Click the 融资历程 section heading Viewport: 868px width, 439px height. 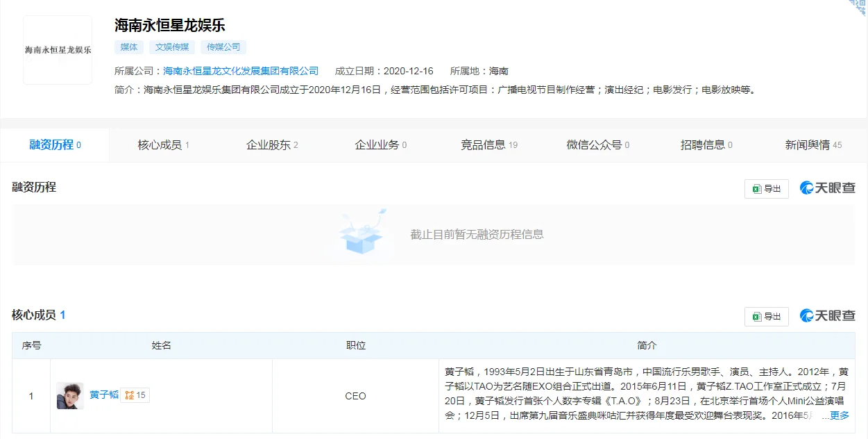(34, 187)
